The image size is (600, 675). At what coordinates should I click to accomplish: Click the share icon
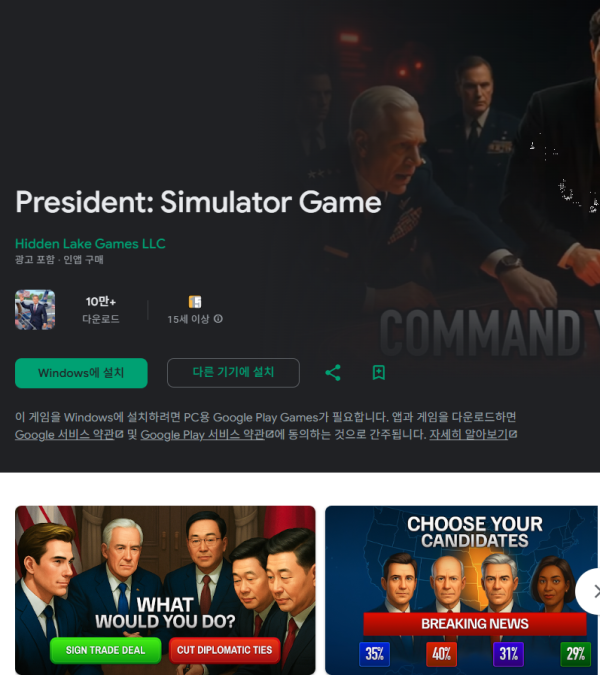coord(333,373)
